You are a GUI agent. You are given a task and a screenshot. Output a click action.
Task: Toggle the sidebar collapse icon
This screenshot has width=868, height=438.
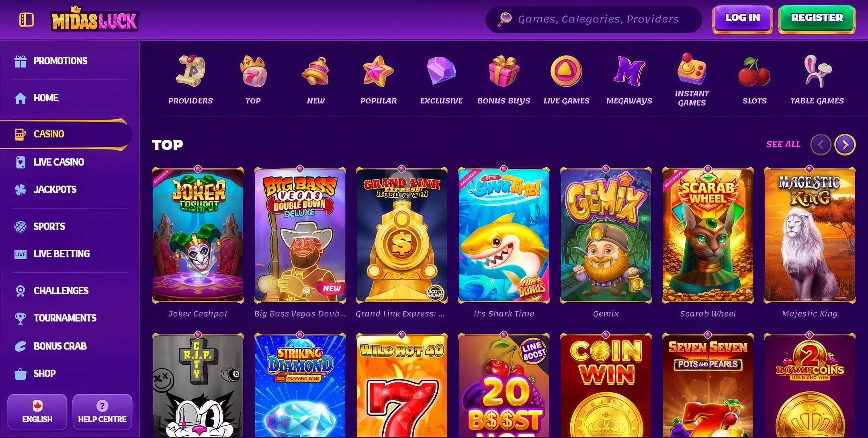coord(27,19)
